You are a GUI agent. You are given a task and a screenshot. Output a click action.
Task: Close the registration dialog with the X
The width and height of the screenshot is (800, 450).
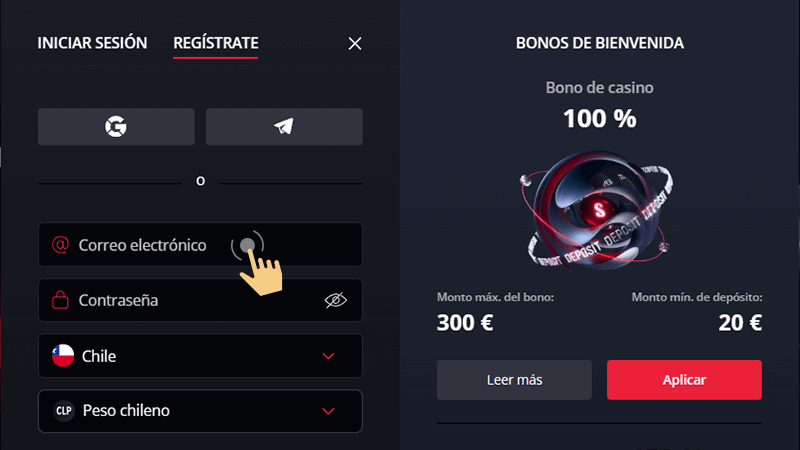point(354,43)
